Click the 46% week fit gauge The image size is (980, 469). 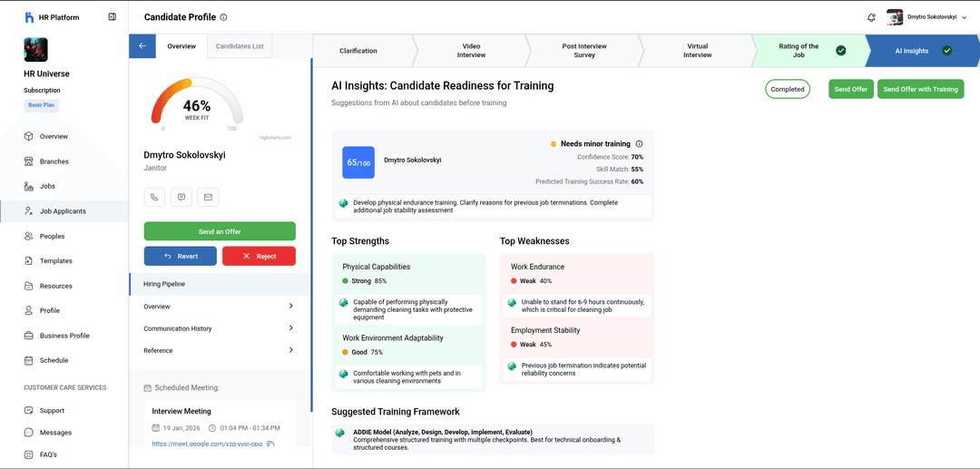click(x=197, y=104)
